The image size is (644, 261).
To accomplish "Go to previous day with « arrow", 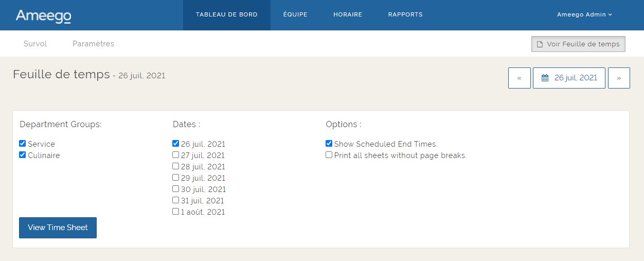I will [519, 78].
